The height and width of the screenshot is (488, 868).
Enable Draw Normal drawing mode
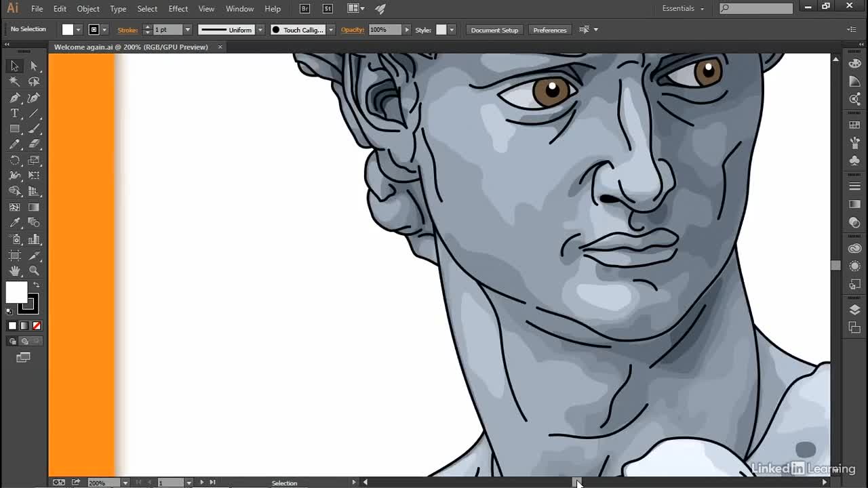tap(12, 341)
